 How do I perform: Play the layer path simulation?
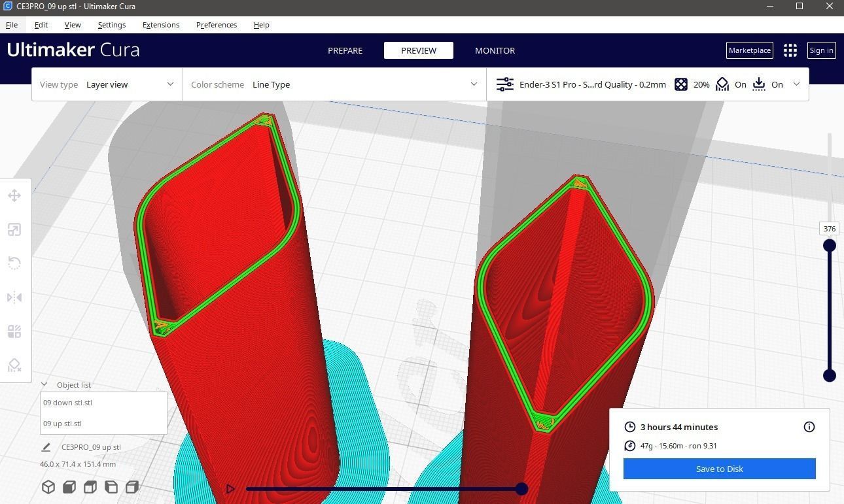click(x=230, y=488)
